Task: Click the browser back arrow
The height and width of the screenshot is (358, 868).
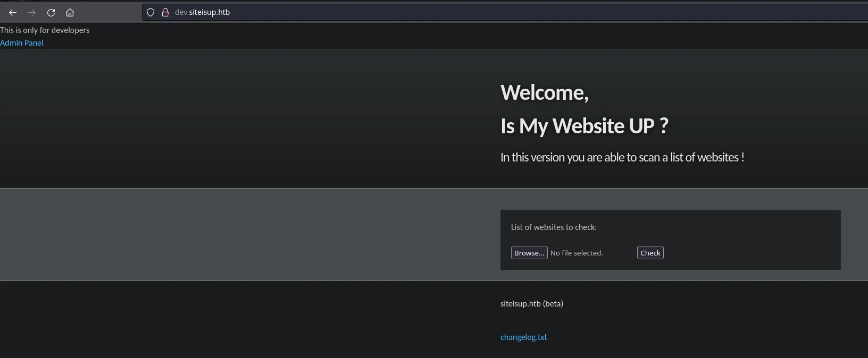Action: 13,12
